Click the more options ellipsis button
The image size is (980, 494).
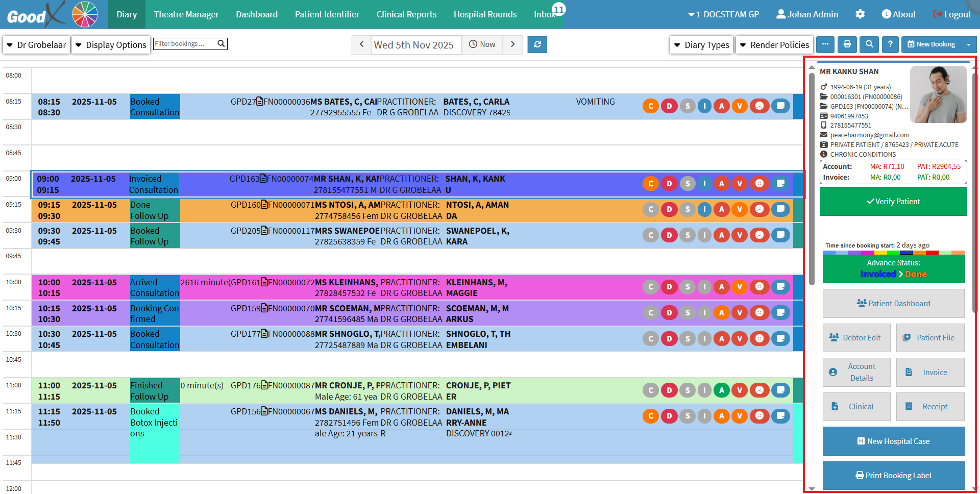(x=825, y=44)
